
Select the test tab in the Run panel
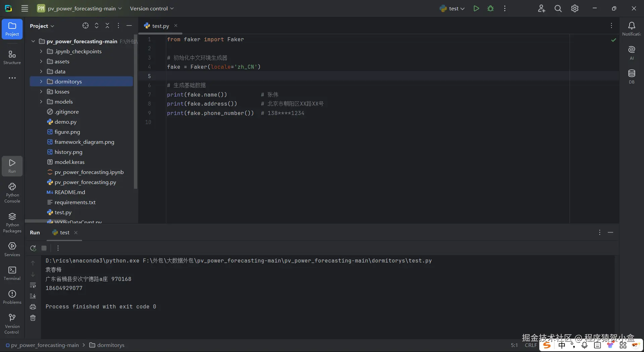pyautogui.click(x=64, y=232)
